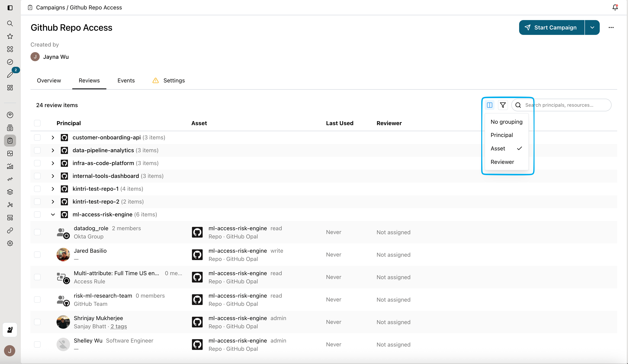Open the table layout icon in sidebar
Screen dimensions: 628x364
pyautogui.click(x=10, y=218)
